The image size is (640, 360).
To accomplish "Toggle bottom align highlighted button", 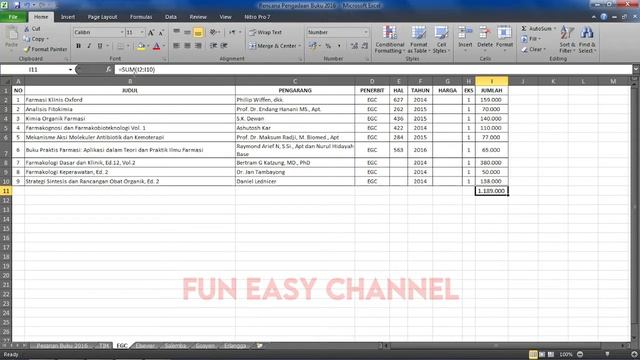I will [198, 32].
